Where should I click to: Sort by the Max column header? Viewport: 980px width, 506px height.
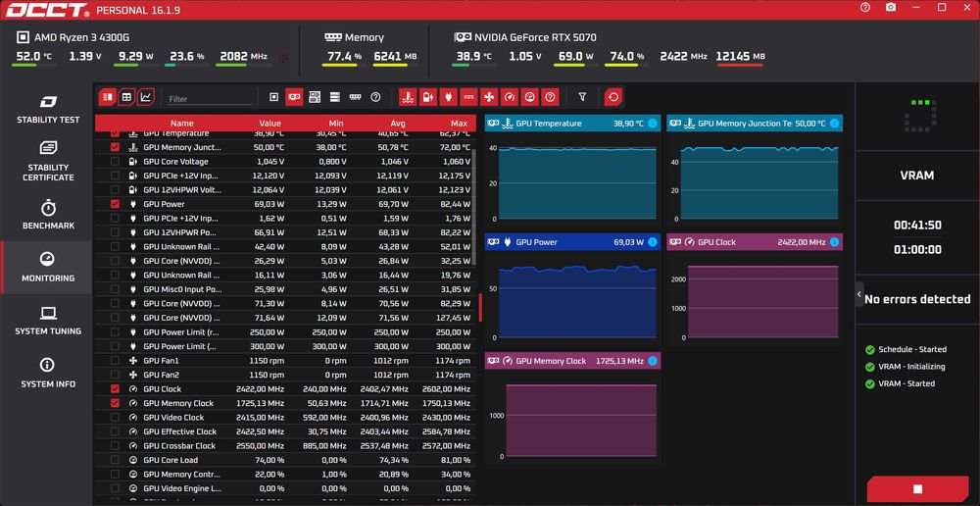458,124
